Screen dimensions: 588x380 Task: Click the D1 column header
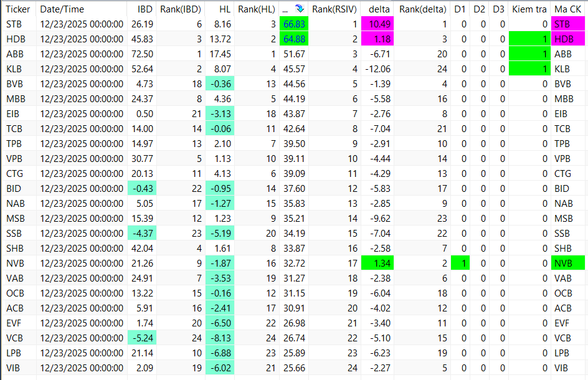coord(460,9)
